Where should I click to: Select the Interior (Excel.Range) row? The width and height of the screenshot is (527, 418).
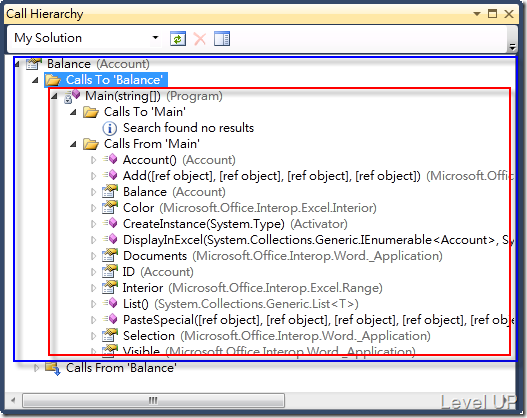[252, 288]
